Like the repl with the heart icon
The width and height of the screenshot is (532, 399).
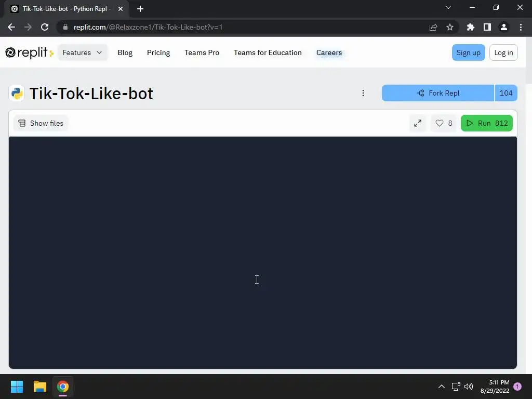pos(444,123)
